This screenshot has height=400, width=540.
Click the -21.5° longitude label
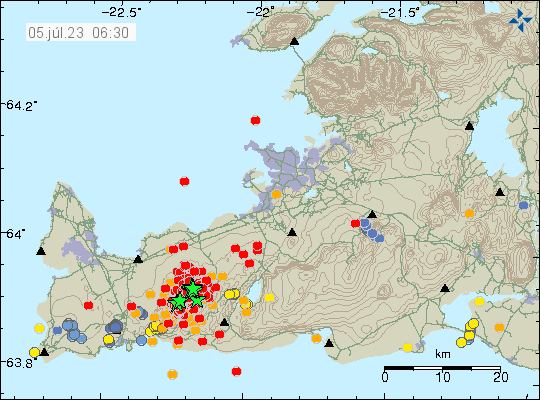[400, 13]
